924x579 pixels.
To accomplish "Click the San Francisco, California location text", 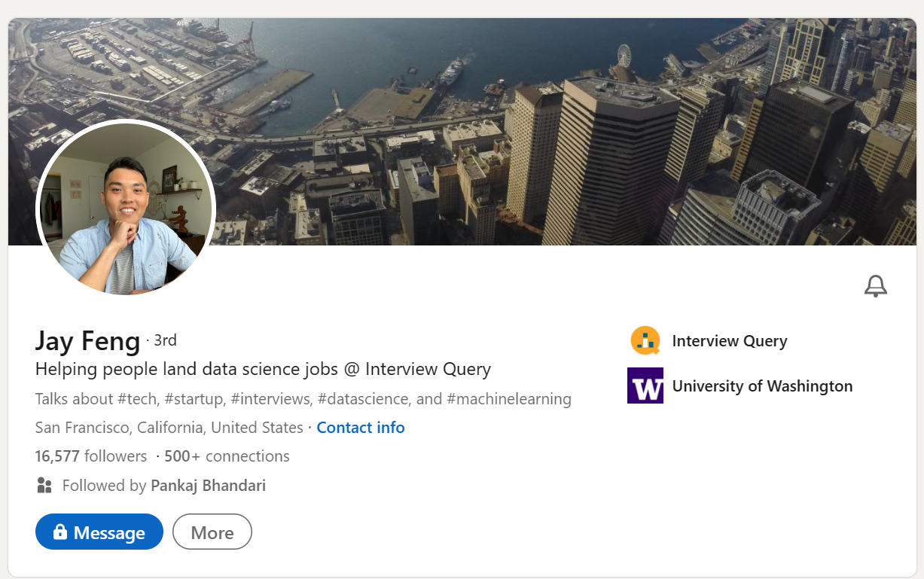I will click(x=169, y=428).
